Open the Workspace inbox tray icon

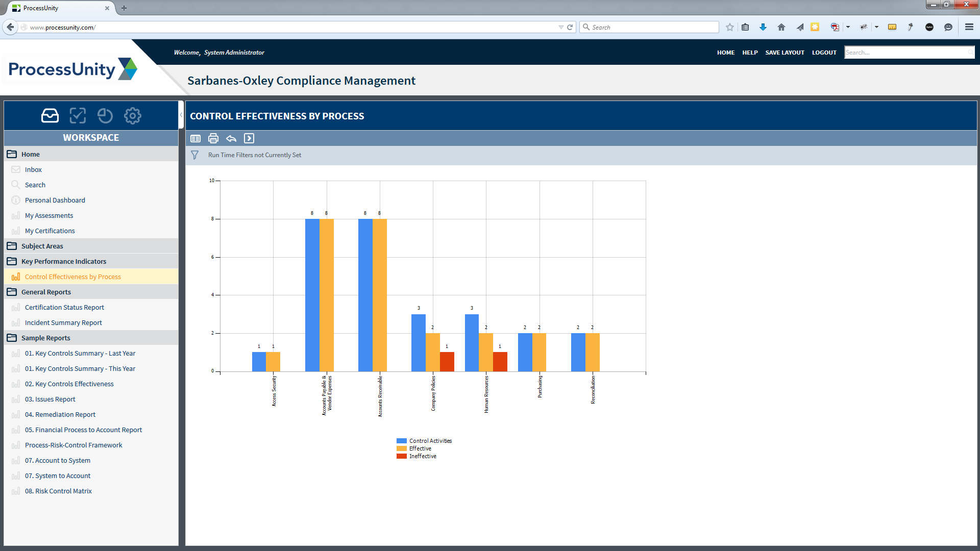coord(50,116)
